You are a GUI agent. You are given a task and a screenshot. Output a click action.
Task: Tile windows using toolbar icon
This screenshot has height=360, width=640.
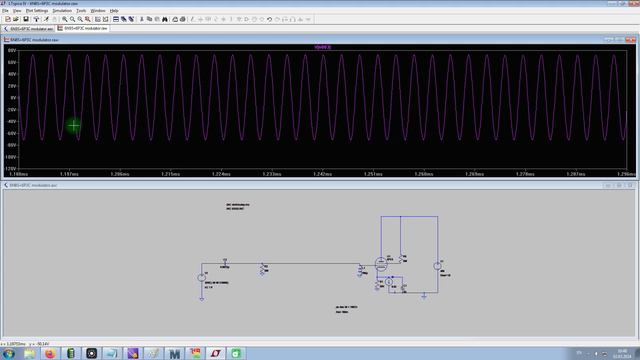tap(116, 19)
